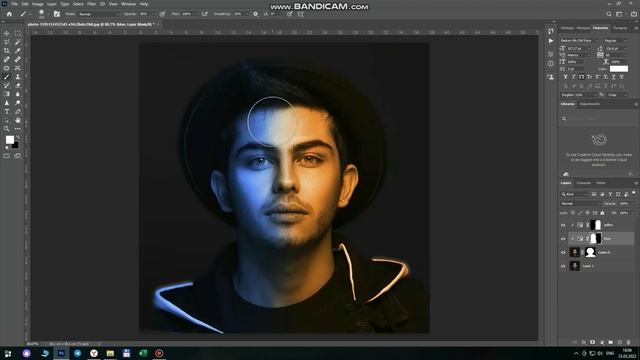This screenshot has width=640, height=360.
Task: Click the Bandicam record taskbar icon
Action: (159, 353)
